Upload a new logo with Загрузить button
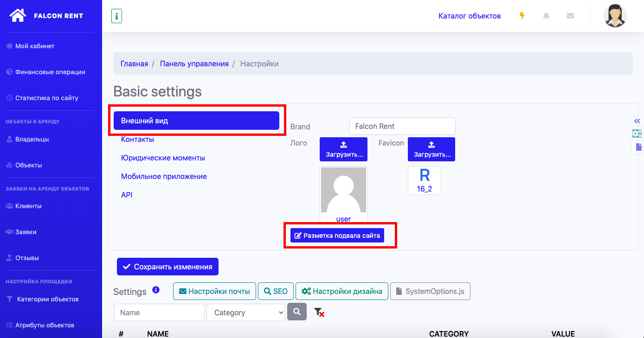The width and height of the screenshot is (644, 338). click(343, 149)
